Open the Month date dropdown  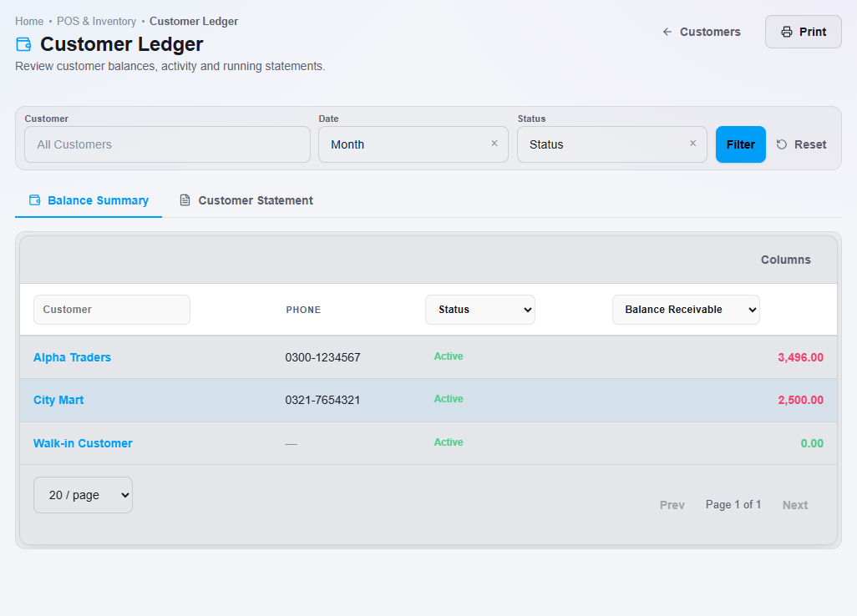point(413,144)
